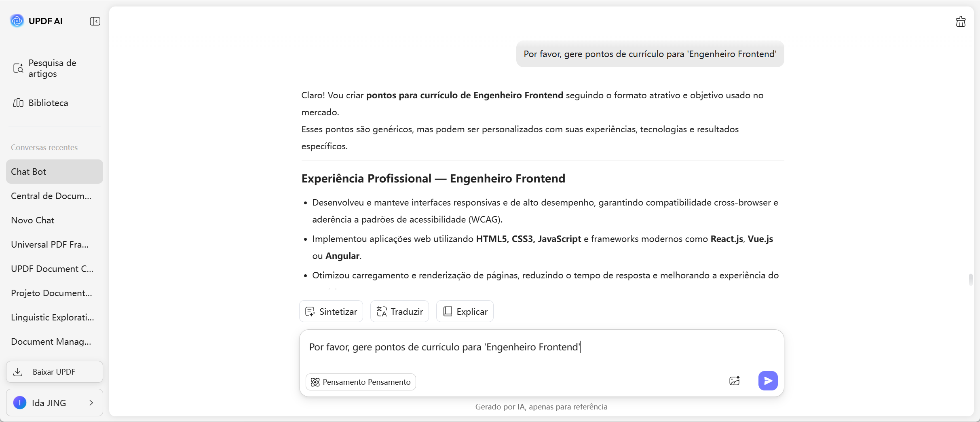Select the Chat Bot conversation

pos(54,172)
